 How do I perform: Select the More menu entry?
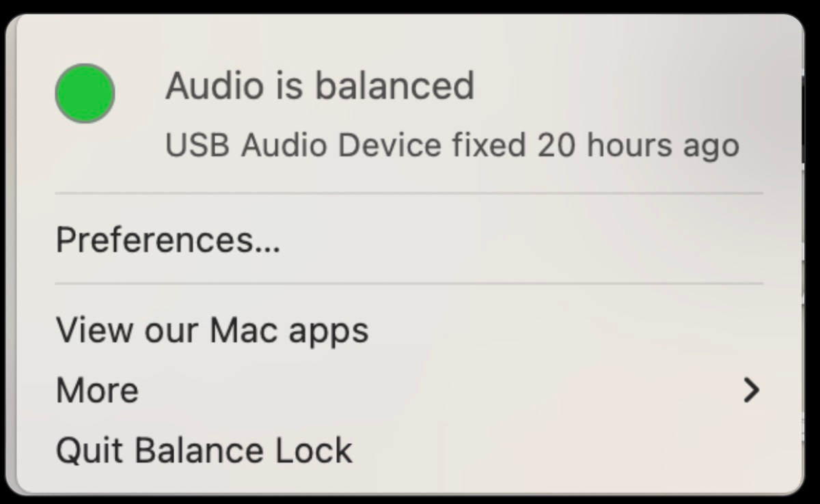point(96,390)
